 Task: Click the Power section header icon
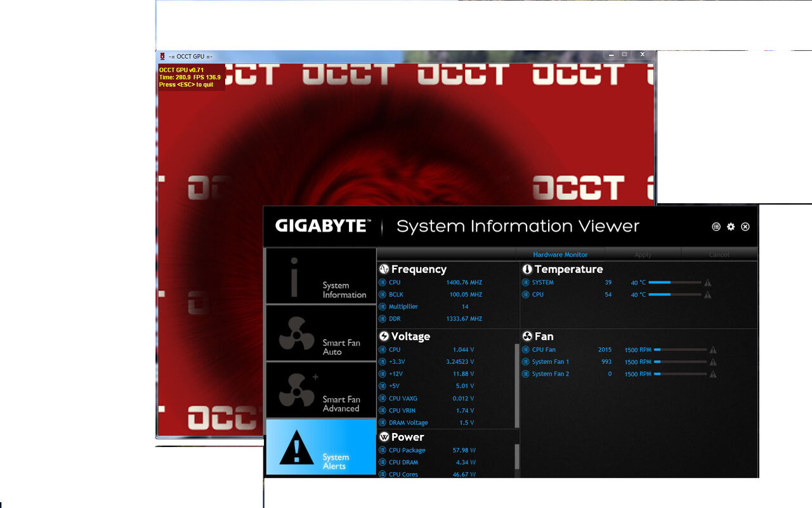tap(384, 437)
